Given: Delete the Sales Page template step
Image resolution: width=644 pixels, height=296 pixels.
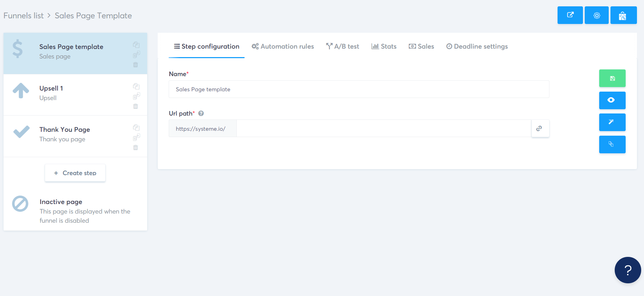Looking at the screenshot, I should tap(136, 65).
